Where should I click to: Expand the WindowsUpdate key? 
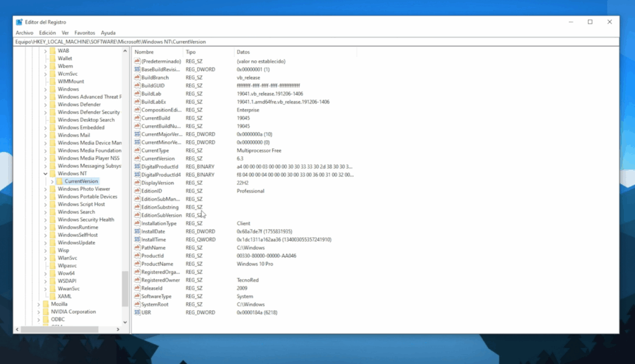45,243
